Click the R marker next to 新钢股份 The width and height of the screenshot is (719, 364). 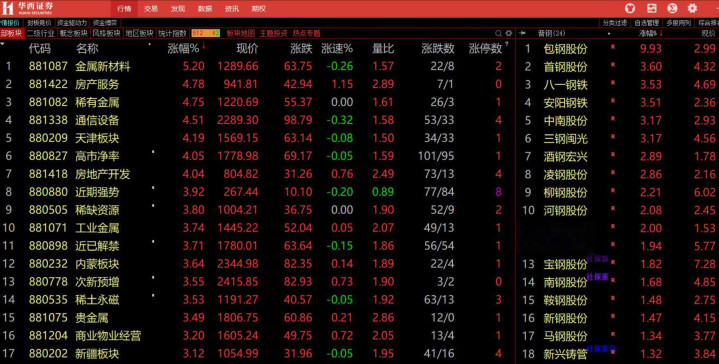pos(613,316)
